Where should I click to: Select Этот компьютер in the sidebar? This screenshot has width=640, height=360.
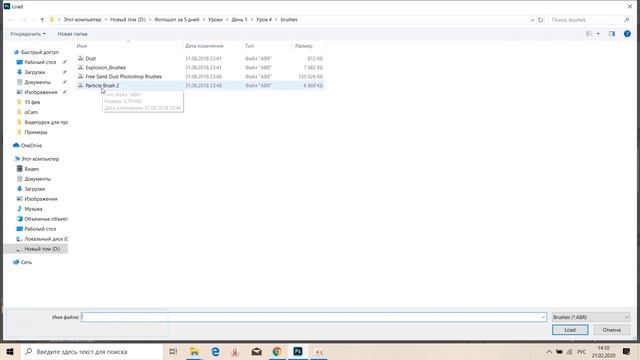[x=40, y=159]
